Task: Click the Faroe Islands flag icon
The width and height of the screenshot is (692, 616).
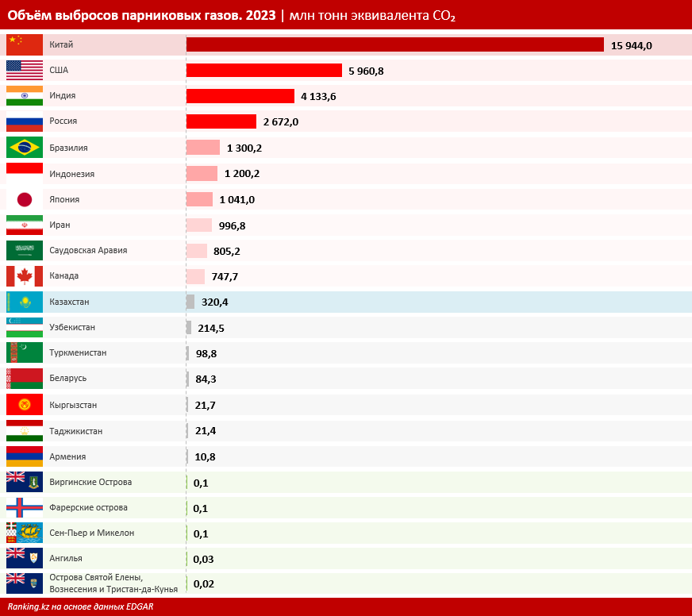Action: [25, 507]
